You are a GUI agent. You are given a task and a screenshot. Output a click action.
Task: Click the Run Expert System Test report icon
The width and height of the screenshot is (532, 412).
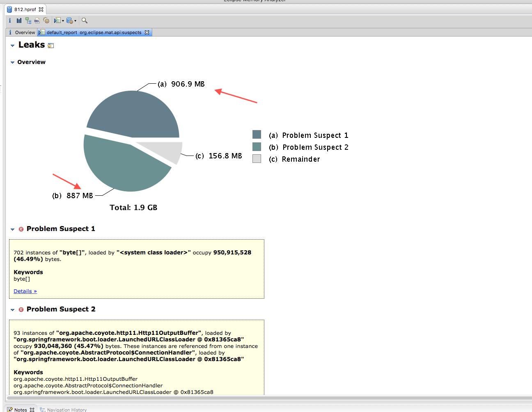57,21
